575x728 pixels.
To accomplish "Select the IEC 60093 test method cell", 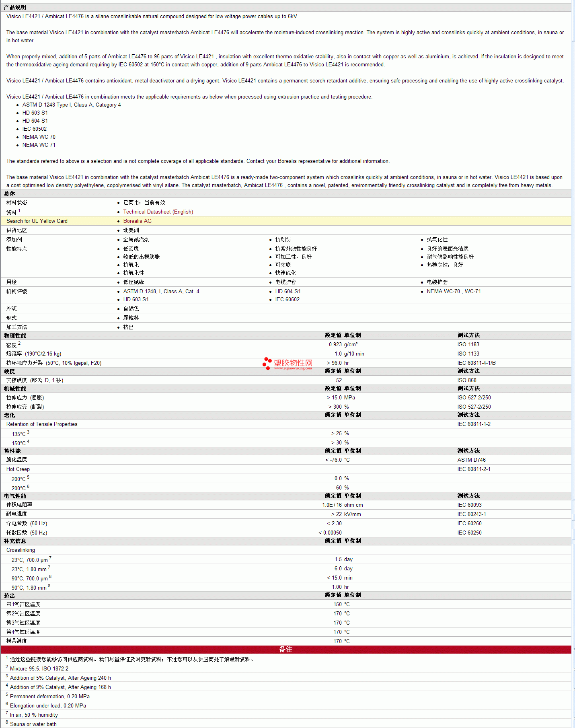I will point(470,505).
